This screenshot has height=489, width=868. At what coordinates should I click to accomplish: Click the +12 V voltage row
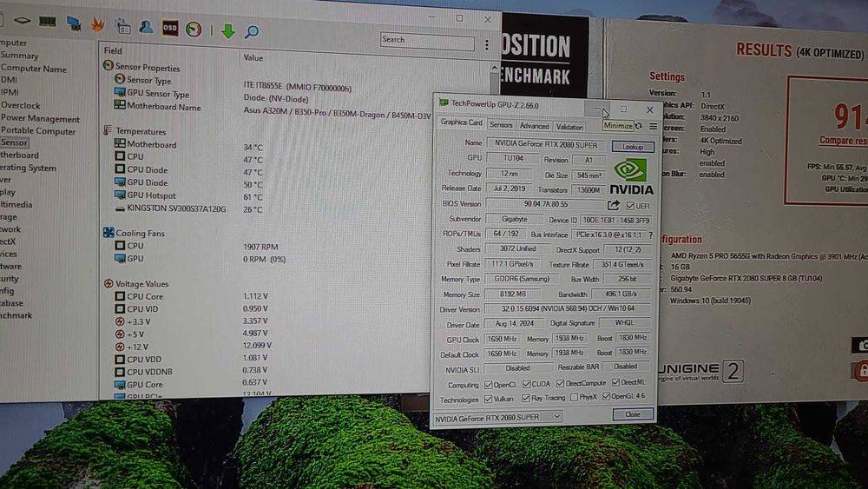coord(266,346)
